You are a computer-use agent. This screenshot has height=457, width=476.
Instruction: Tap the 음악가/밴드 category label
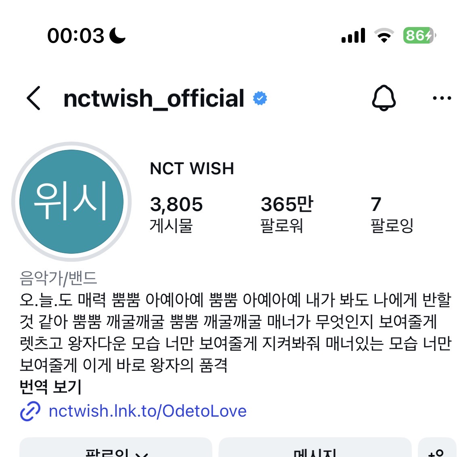tap(58, 278)
